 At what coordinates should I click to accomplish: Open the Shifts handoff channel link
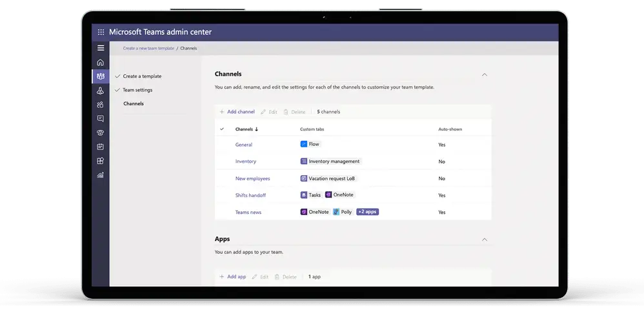[x=250, y=195]
